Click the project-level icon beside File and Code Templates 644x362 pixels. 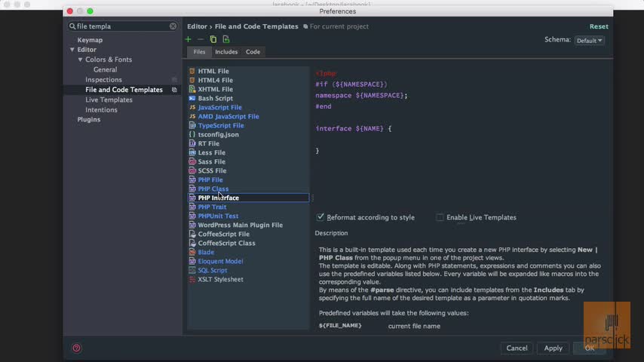click(x=174, y=90)
